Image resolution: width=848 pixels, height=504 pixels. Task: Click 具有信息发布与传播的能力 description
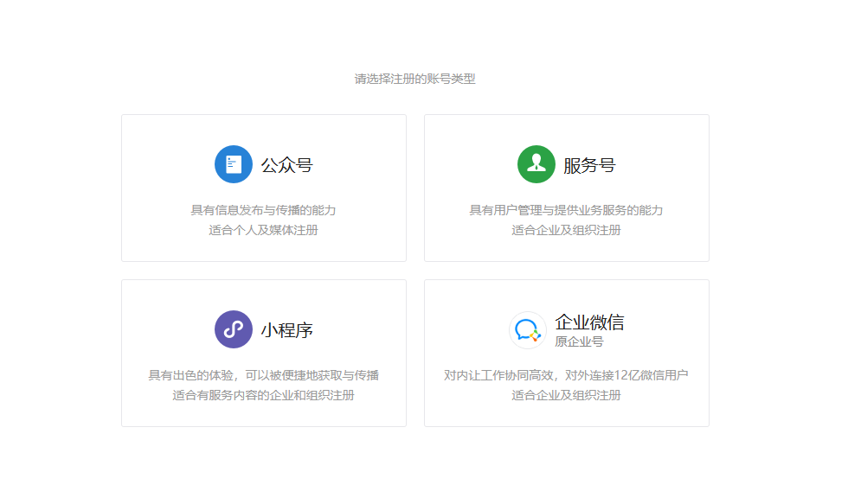click(263, 211)
